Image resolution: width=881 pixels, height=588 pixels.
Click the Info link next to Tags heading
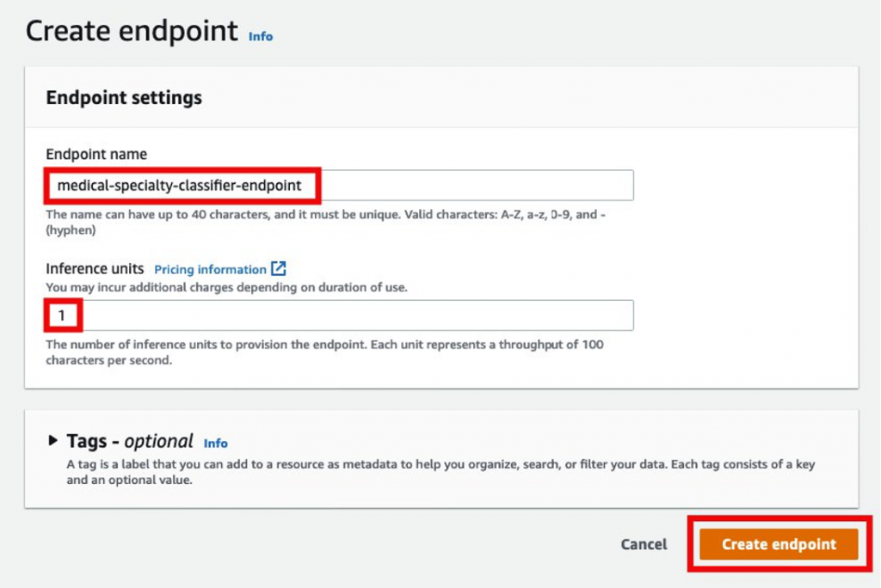(215, 444)
